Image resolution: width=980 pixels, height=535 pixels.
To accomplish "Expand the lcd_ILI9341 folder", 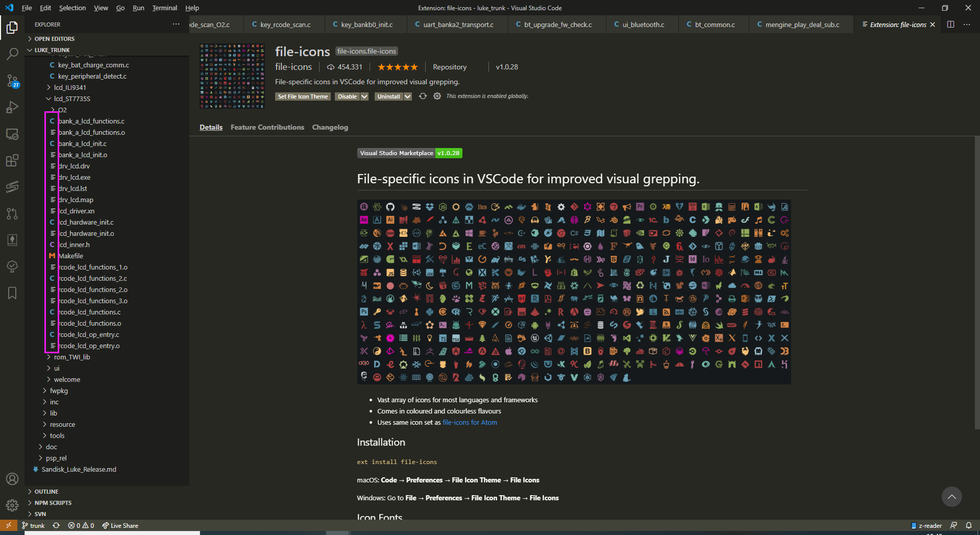I will 70,87.
